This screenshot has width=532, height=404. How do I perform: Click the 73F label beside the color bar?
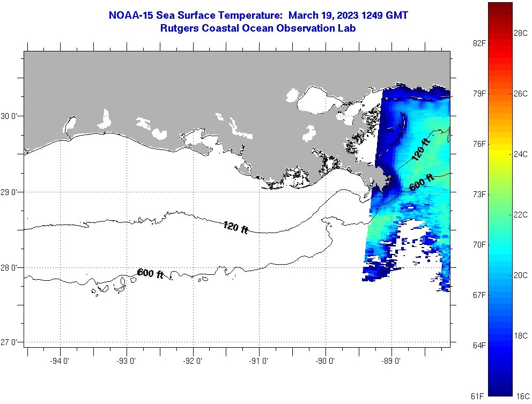coord(479,194)
